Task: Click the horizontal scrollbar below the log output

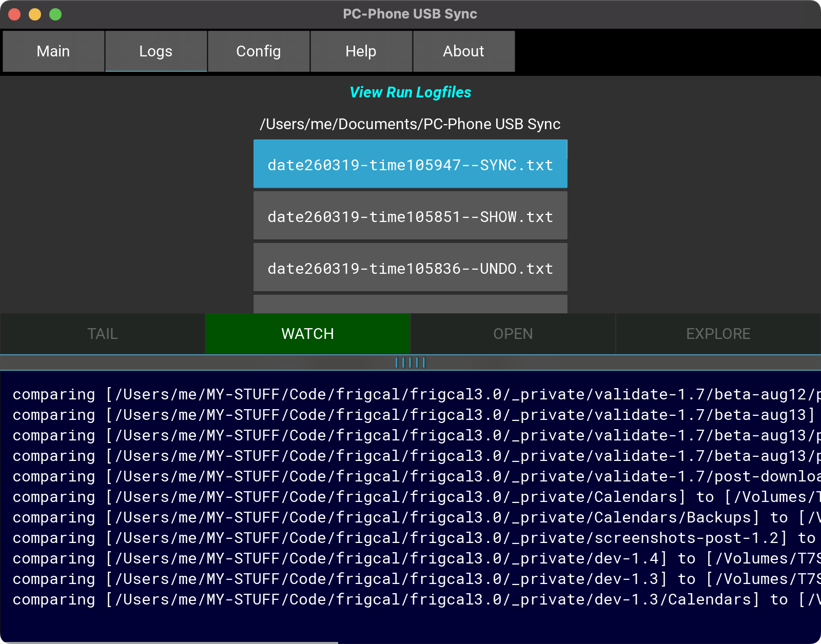Action: (169, 642)
